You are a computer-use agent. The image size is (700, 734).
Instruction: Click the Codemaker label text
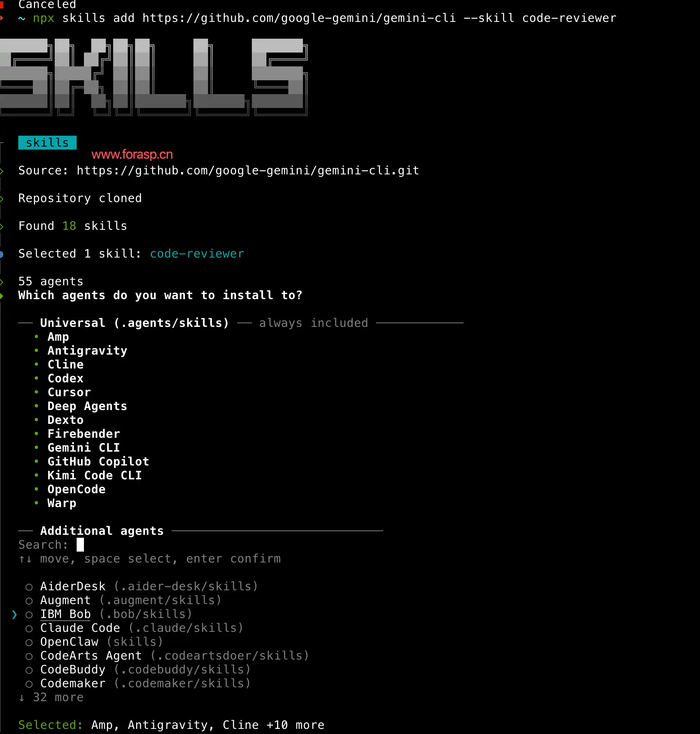point(73,683)
